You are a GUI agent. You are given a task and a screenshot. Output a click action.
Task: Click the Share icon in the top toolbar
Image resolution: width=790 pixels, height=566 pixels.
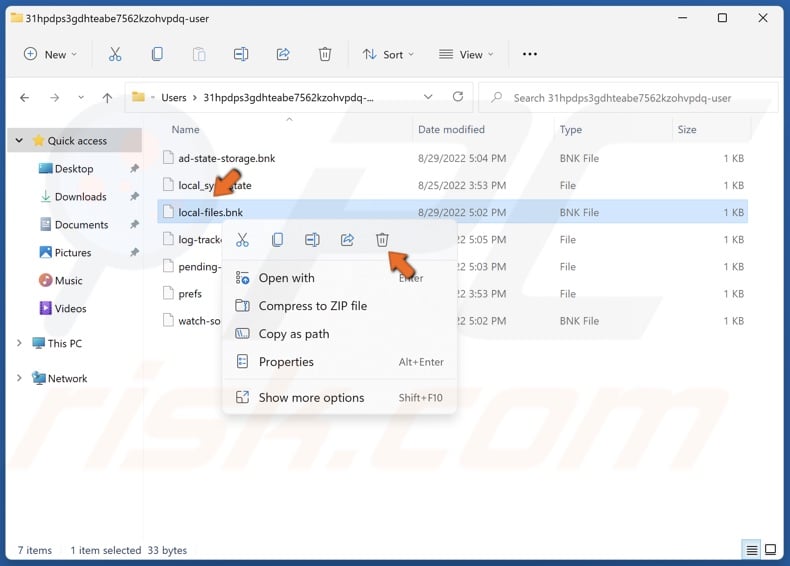click(x=283, y=54)
